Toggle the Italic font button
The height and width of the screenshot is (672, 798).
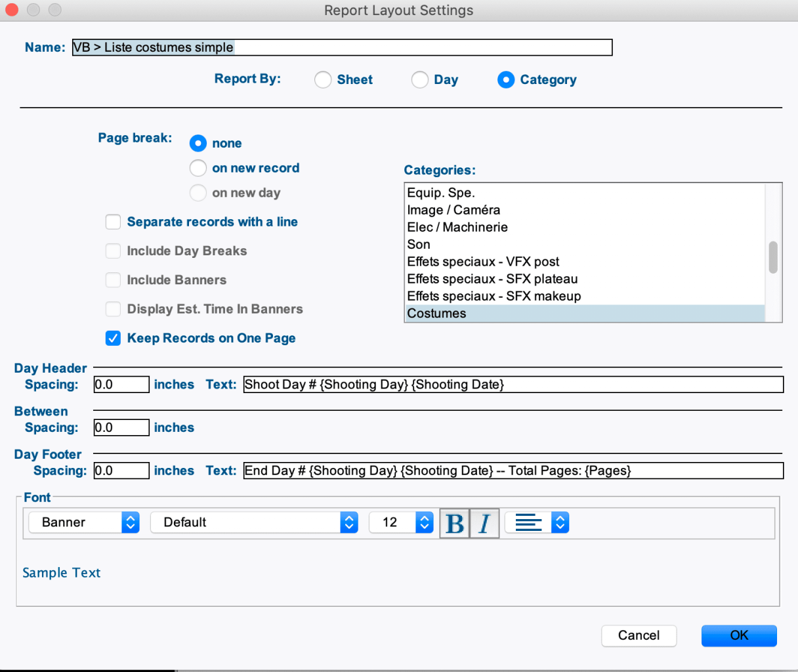pos(484,524)
